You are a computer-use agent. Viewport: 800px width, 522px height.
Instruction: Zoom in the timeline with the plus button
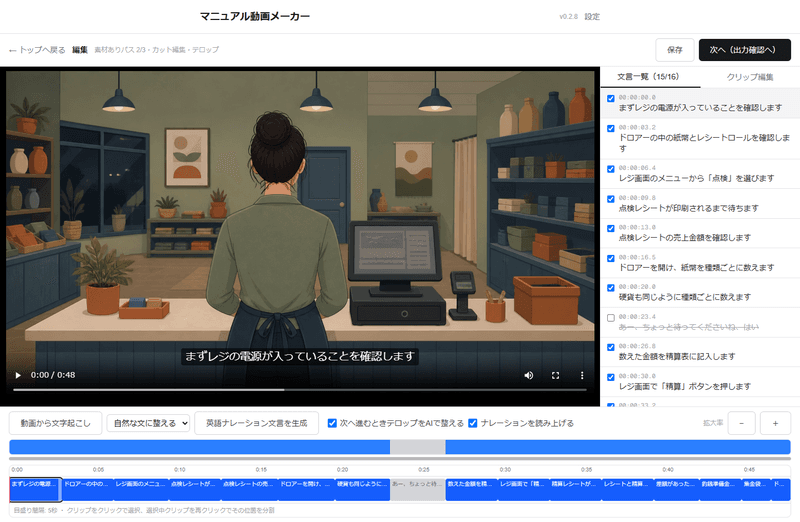(x=775, y=423)
